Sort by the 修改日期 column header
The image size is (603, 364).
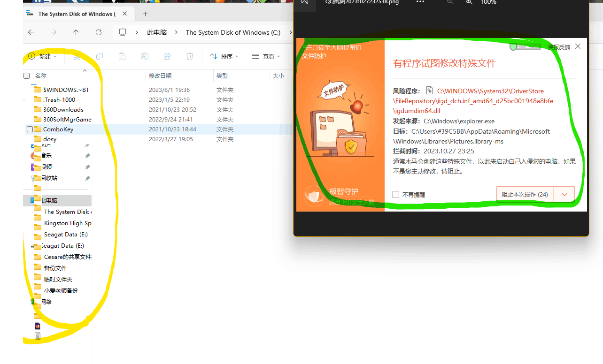pos(160,76)
